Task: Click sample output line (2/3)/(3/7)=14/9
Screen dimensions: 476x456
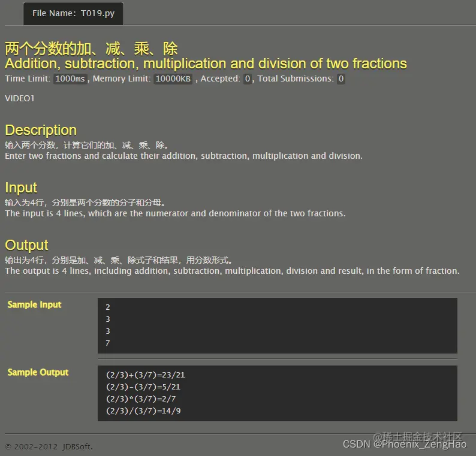Action: 143,411
